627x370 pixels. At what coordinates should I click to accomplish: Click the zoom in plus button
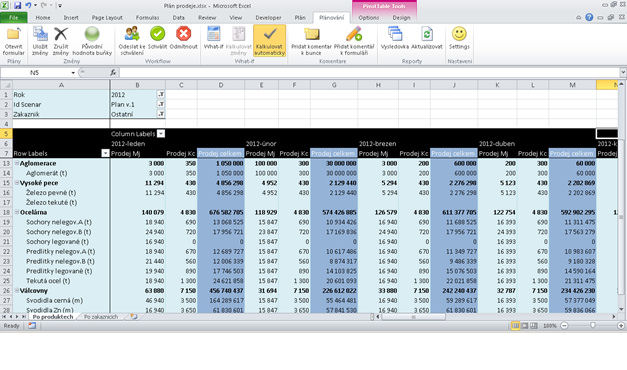click(621, 326)
